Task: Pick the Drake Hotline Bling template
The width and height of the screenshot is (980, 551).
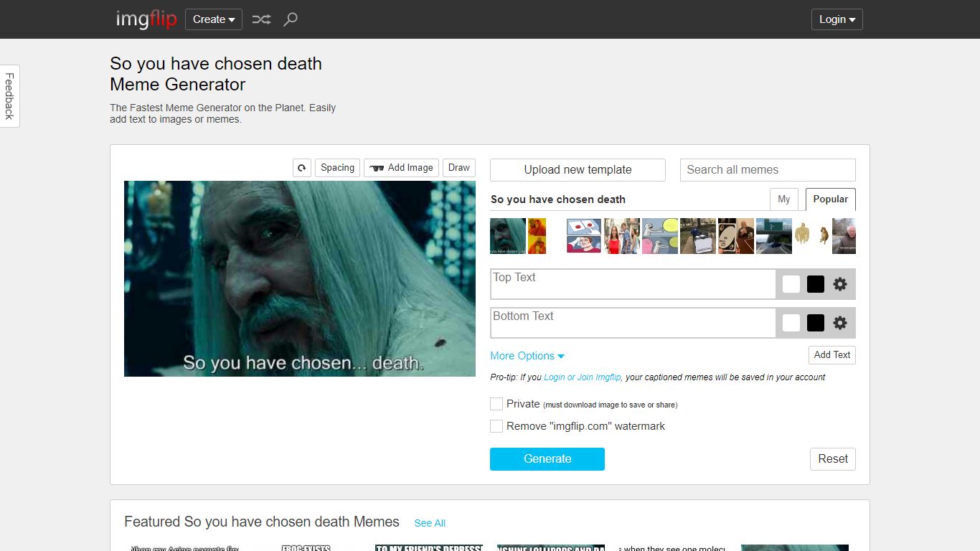Action: click(x=537, y=236)
